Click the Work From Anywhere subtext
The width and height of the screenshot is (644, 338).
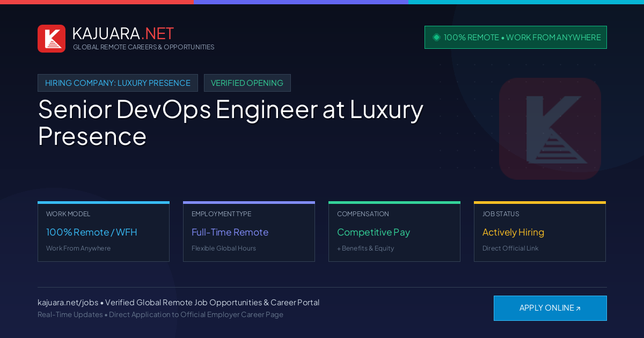tap(78, 248)
